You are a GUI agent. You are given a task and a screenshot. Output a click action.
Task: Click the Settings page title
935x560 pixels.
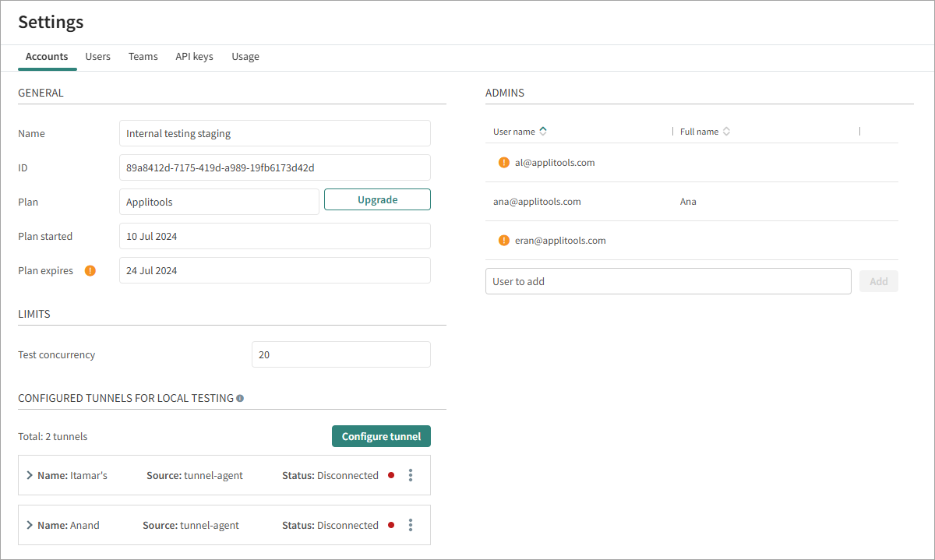(x=51, y=22)
